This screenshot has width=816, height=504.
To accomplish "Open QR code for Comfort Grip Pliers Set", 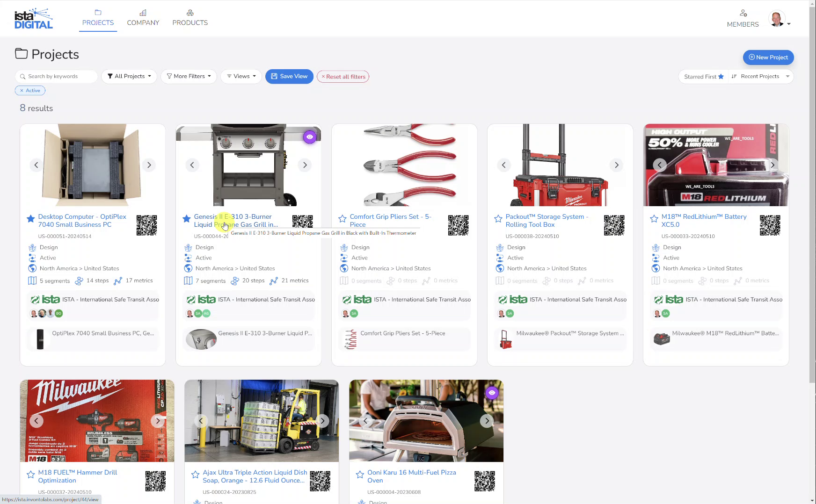I will [458, 225].
